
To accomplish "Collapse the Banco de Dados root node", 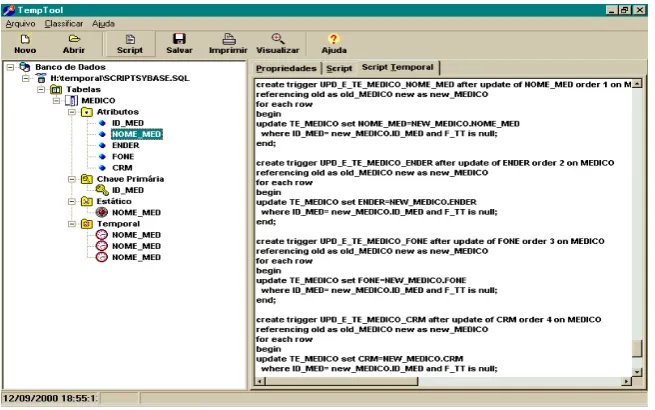I will point(10,67).
